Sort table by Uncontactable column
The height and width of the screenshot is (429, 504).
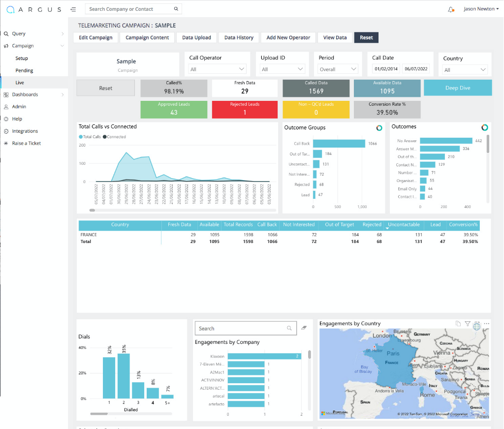(x=404, y=225)
